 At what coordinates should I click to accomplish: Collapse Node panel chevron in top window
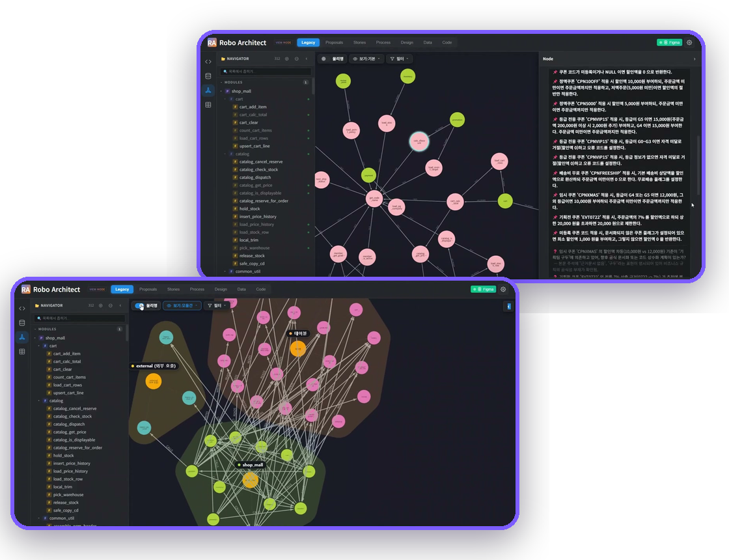click(x=695, y=59)
